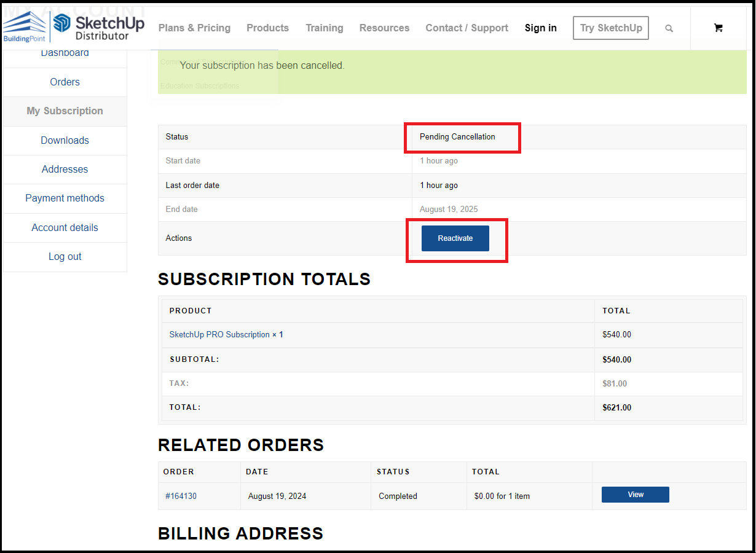Screen dimensions: 756x553
Task: Open the Training menu
Action: (x=324, y=28)
